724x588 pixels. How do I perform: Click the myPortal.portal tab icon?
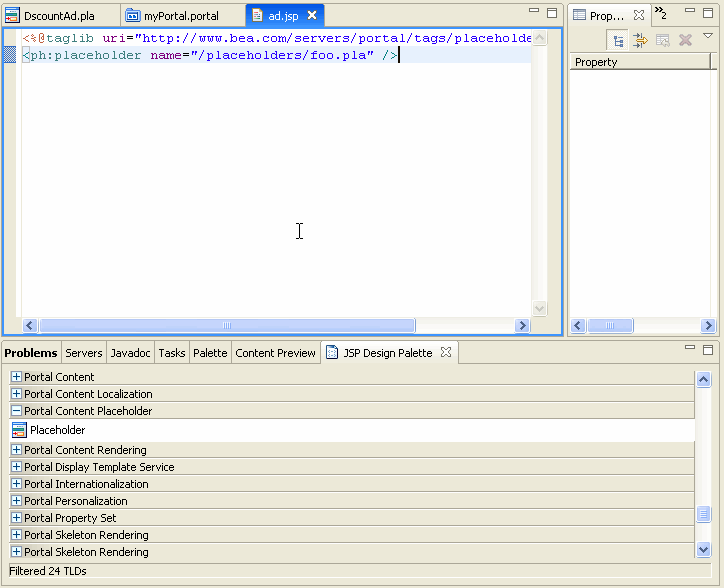point(133,16)
